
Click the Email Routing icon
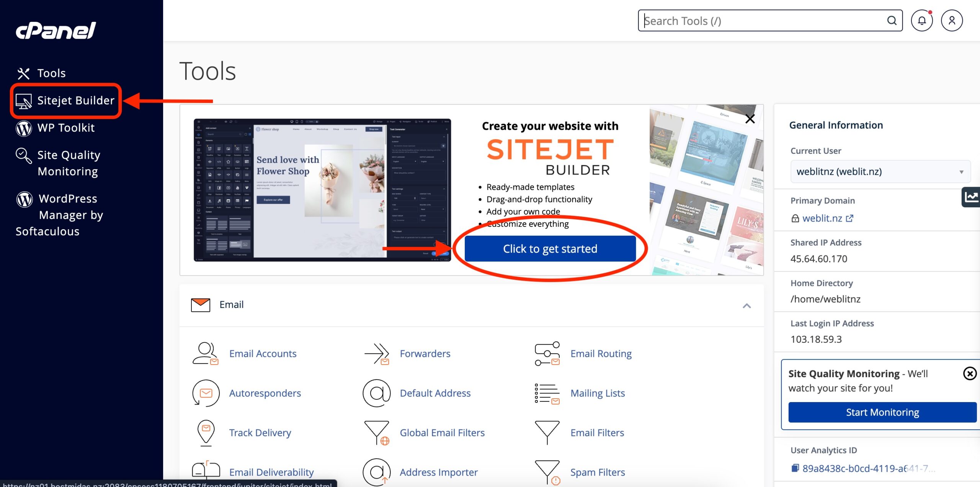tap(547, 353)
